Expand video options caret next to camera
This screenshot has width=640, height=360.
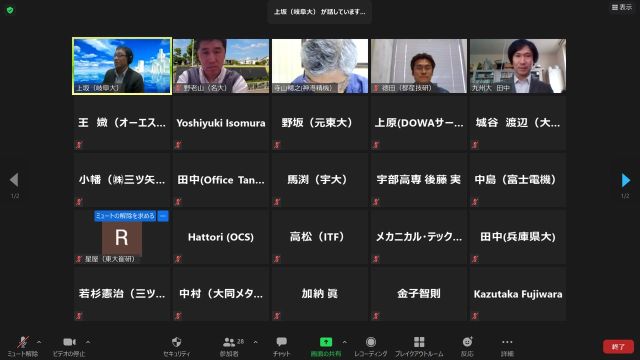click(x=88, y=342)
